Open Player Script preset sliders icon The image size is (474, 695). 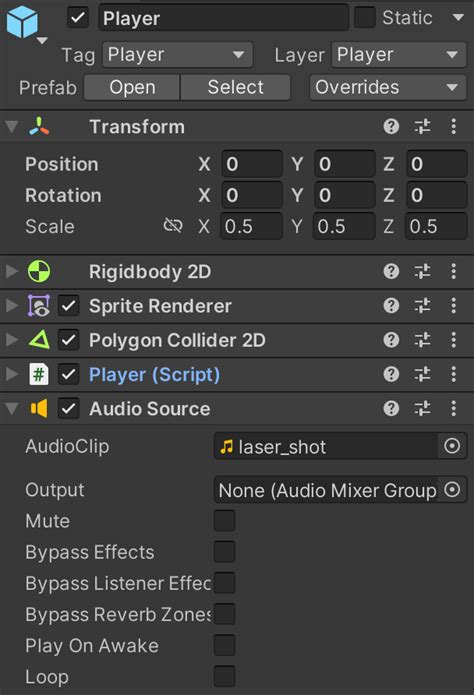click(422, 374)
